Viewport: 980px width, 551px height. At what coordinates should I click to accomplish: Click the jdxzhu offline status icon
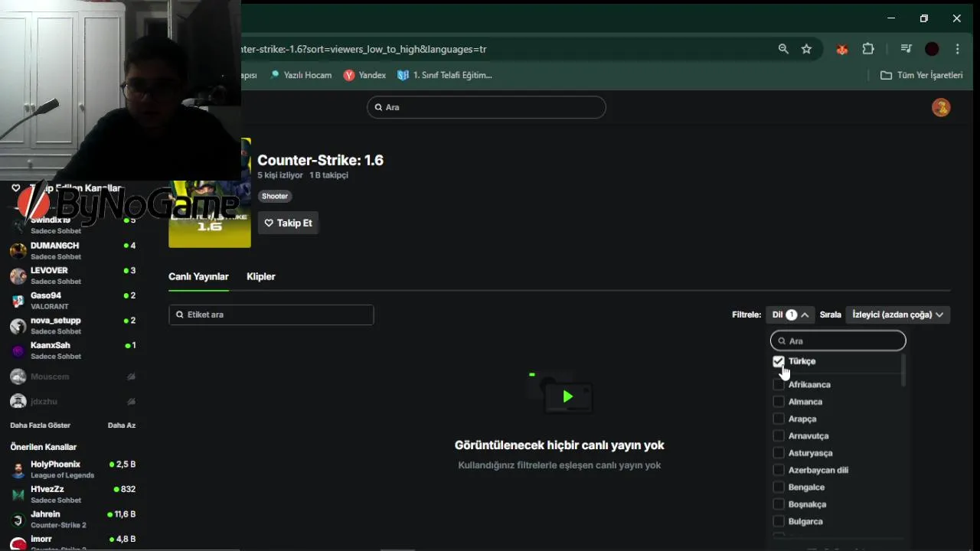click(131, 401)
